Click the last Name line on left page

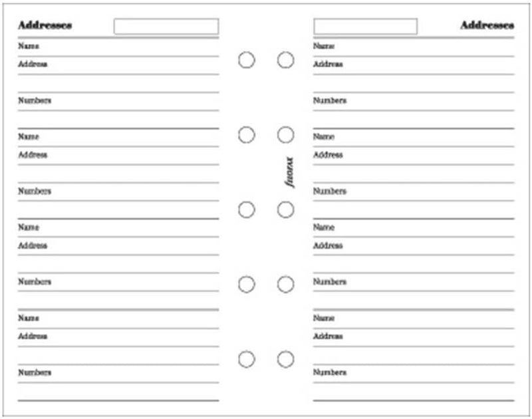tap(118, 320)
